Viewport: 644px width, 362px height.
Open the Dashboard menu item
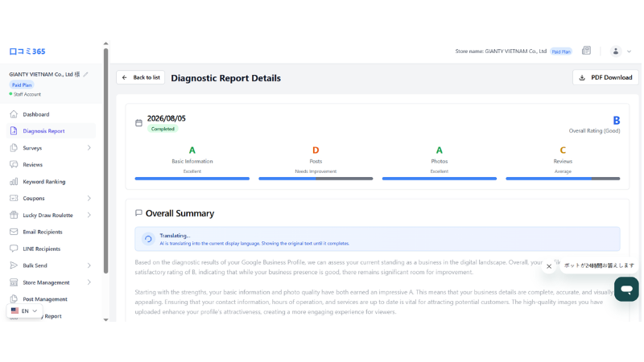click(52, 114)
